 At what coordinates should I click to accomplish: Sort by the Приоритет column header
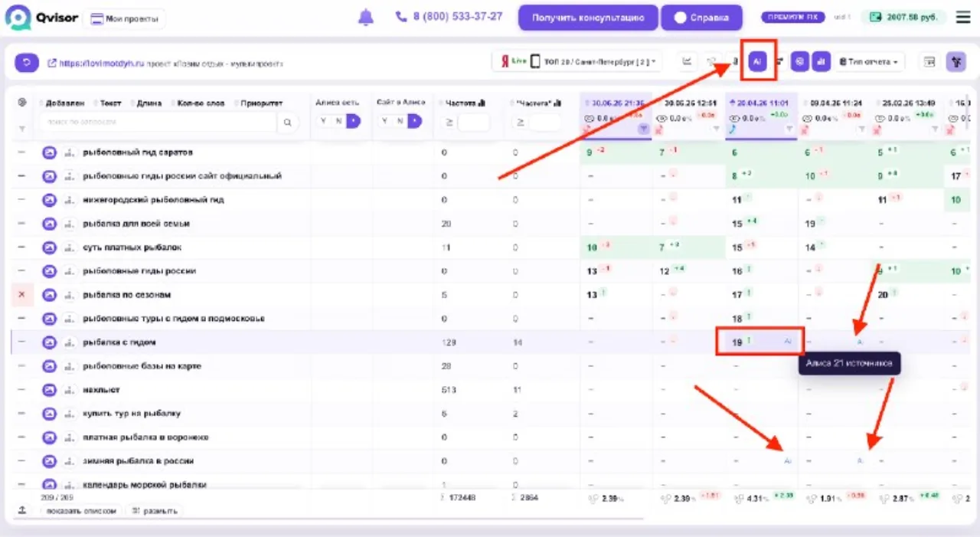(261, 103)
